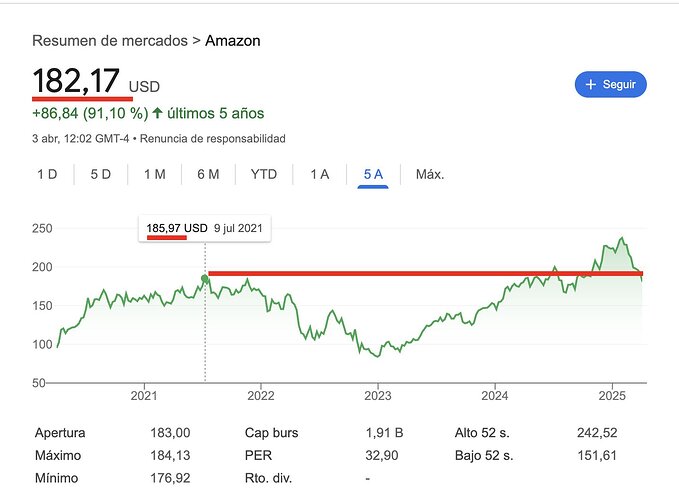The width and height of the screenshot is (679, 500).
Task: Click the plus icon on Seguir button
Action: coord(591,85)
